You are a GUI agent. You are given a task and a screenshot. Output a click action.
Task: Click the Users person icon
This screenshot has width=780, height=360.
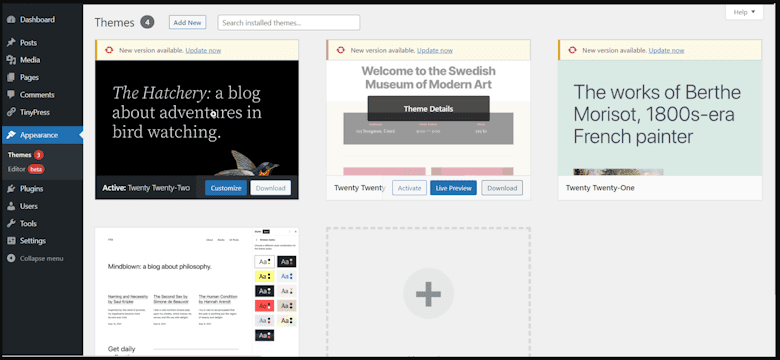11,206
